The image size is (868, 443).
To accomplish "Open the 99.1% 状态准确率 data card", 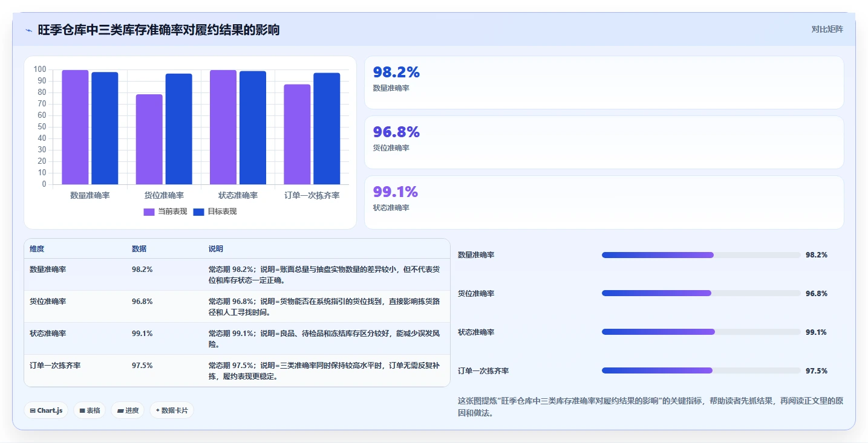I will coord(604,202).
